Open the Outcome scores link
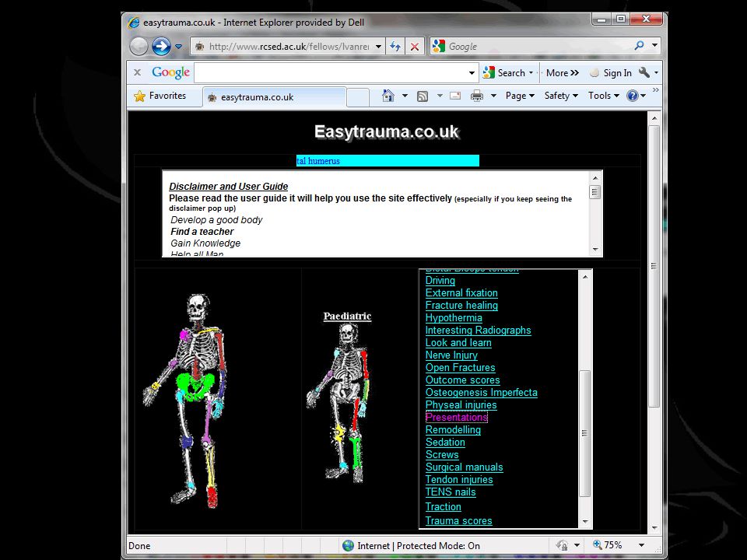Screen dimensions: 747x560 point(462,380)
